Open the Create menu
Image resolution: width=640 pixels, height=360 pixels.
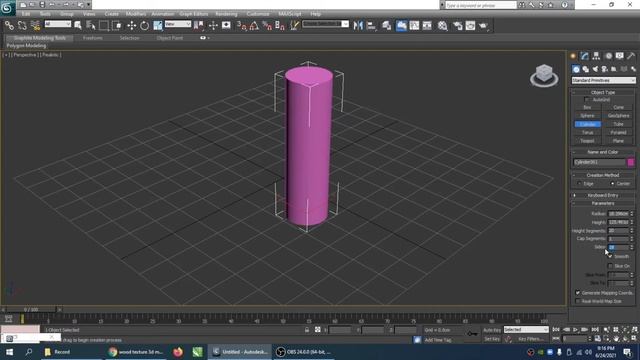click(x=111, y=14)
